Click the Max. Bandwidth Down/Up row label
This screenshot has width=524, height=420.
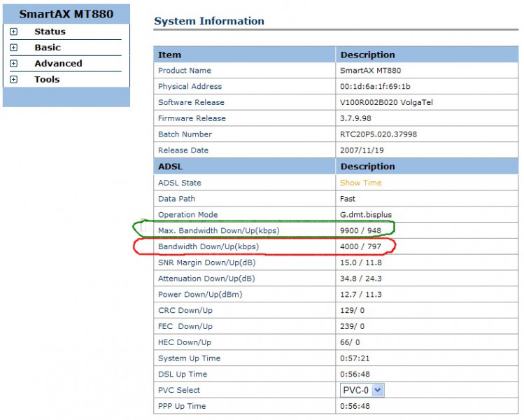(x=218, y=231)
